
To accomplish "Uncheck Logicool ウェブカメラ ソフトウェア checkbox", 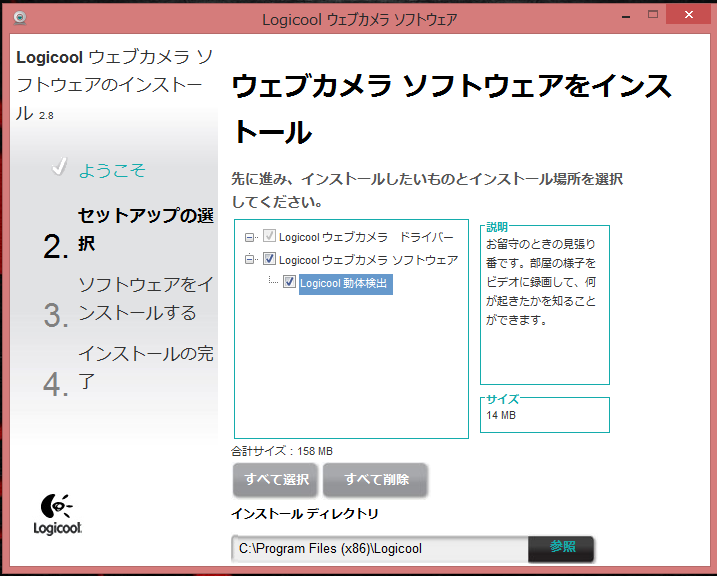I will [269, 259].
